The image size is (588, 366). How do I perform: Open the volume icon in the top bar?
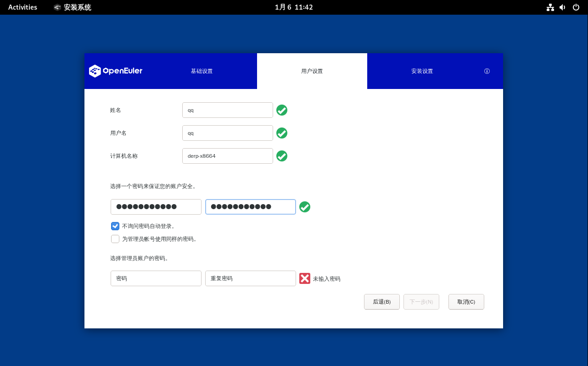pos(562,7)
